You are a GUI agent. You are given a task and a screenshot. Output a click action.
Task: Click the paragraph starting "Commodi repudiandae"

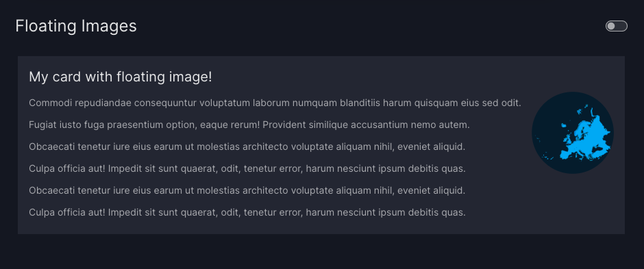point(275,103)
